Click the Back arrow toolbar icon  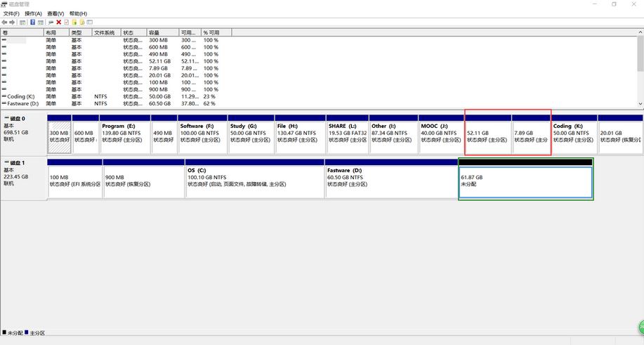click(x=4, y=22)
